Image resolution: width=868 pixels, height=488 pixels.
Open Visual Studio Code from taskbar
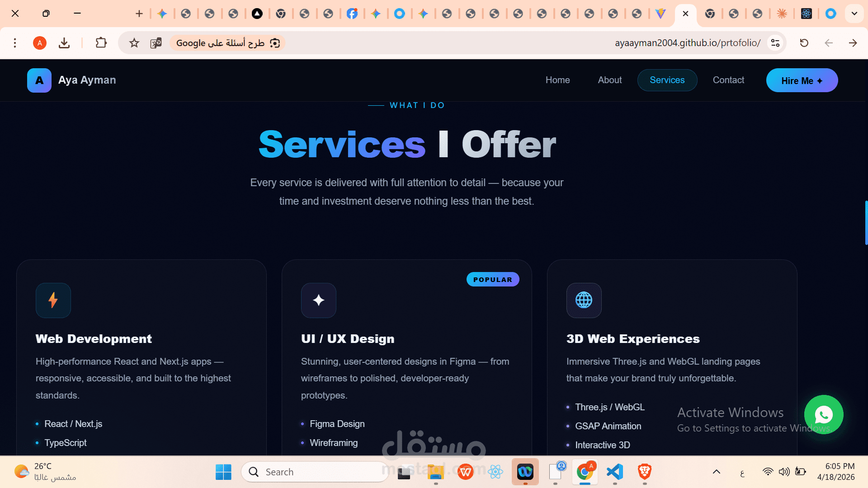click(615, 472)
